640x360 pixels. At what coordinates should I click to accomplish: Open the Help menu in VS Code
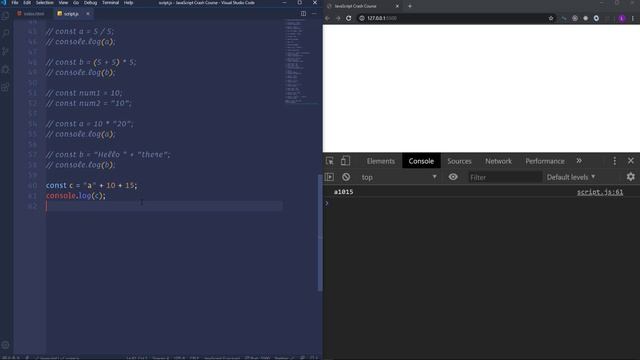click(129, 3)
